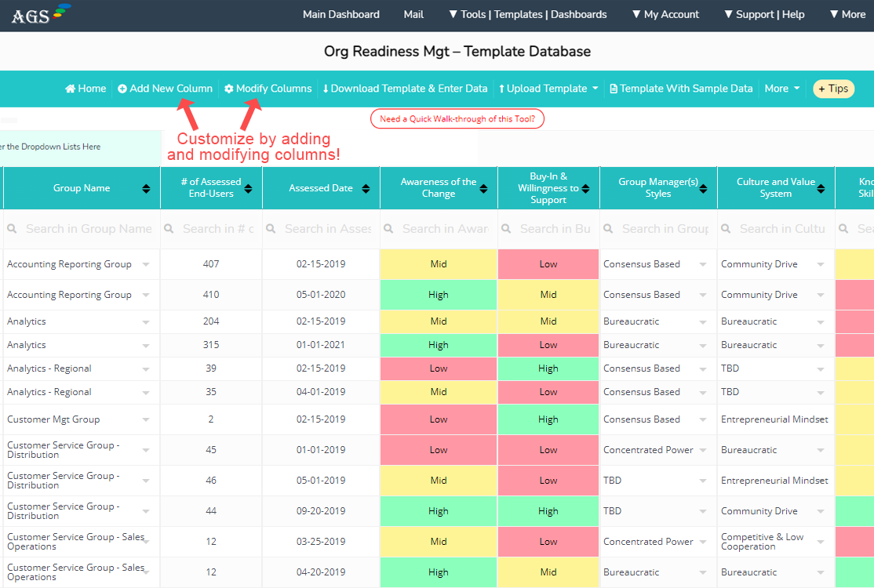Click the document icon before Template With Sample Data
Image resolution: width=874 pixels, height=588 pixels.
click(614, 89)
